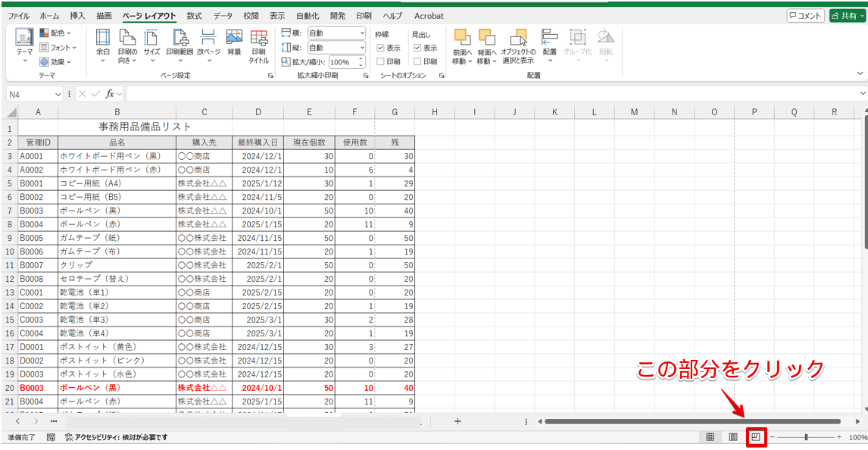Open the テーマ themes gallery
Viewport: 868px width, 450px height.
[x=24, y=44]
